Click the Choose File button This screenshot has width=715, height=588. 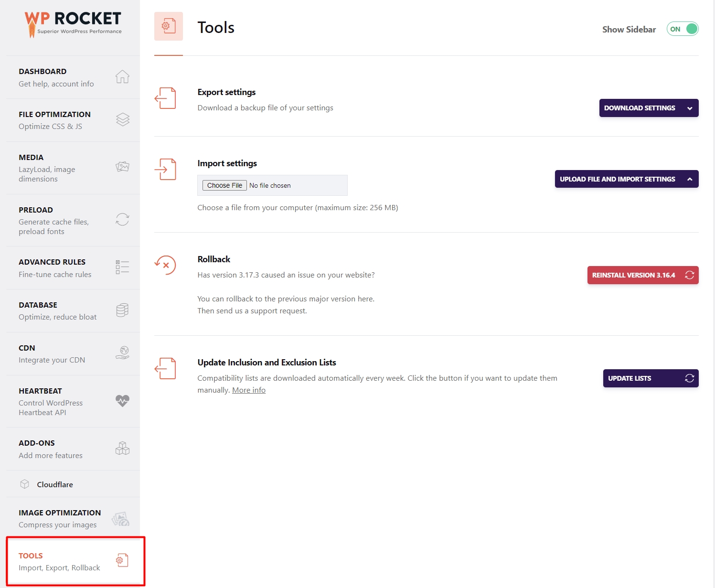coord(224,185)
